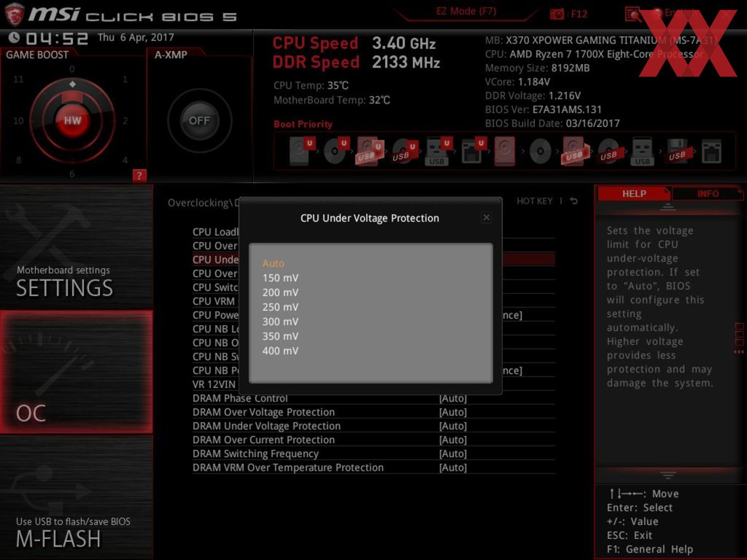Select DRAM Over Voltage Protection row label
This screenshot has width=747, height=560.
coord(264,412)
